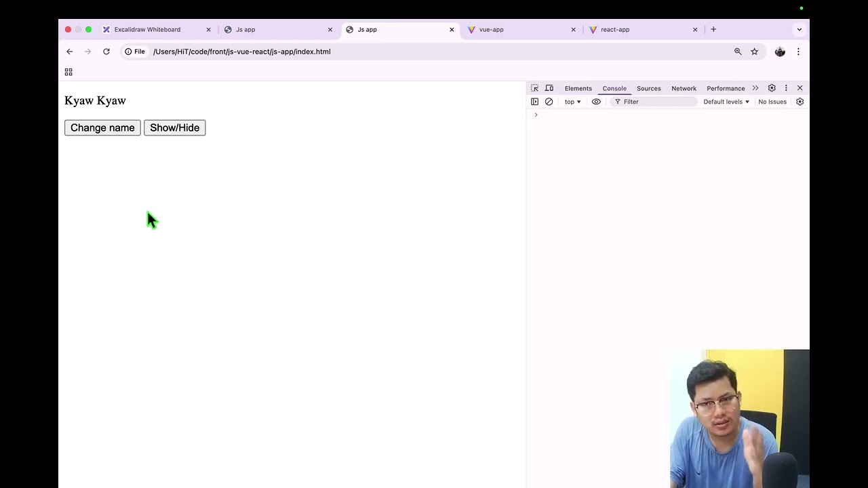The image size is (868, 488).
Task: Close the DevTools panel
Action: pos(800,88)
